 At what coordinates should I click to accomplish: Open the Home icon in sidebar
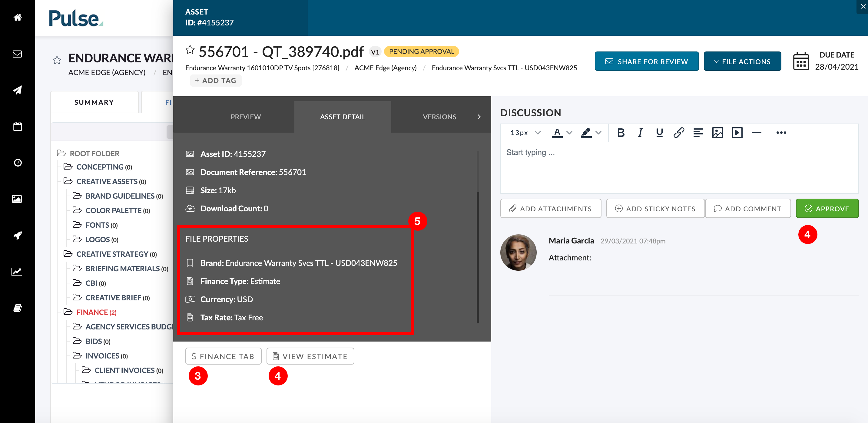point(18,17)
